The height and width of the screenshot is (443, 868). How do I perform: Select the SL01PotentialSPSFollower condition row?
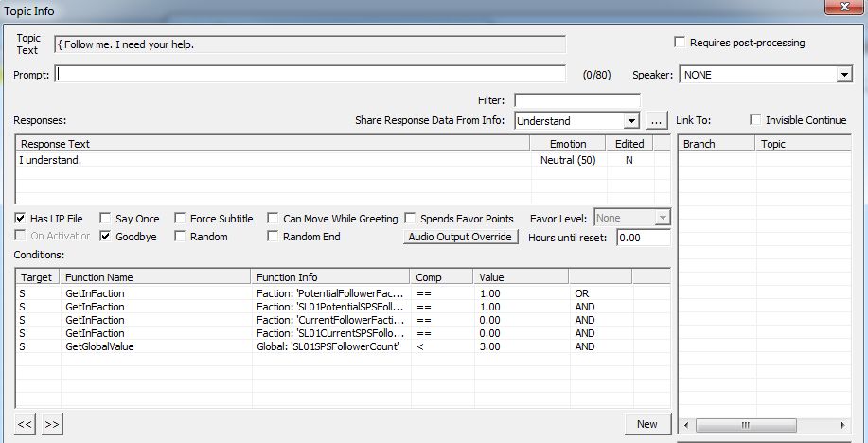(x=343, y=307)
